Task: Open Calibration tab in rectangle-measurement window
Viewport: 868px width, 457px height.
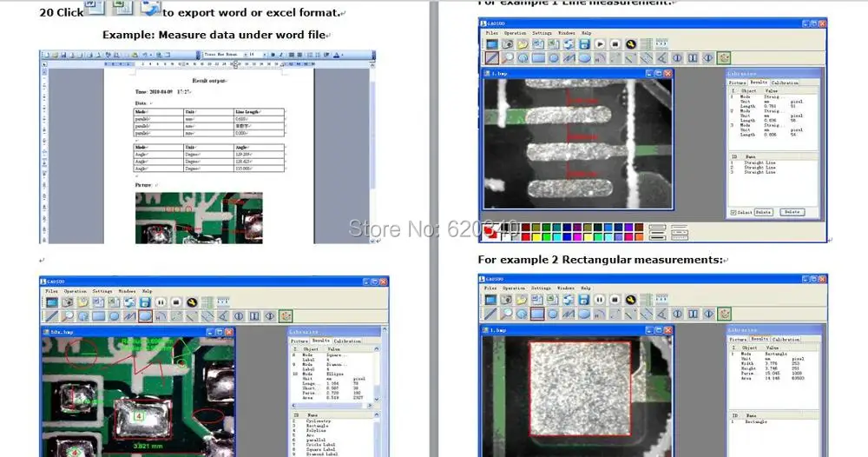Action: [x=786, y=339]
